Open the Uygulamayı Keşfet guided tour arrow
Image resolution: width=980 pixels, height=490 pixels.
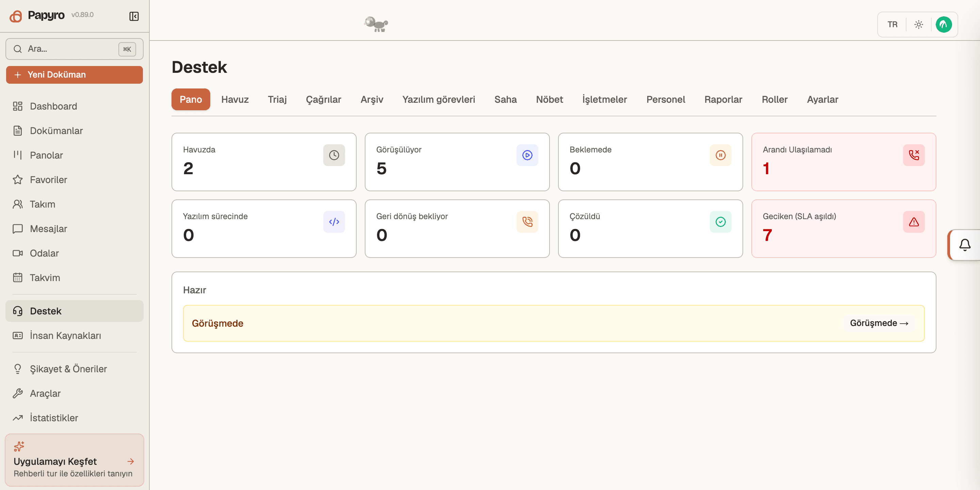pos(130,461)
